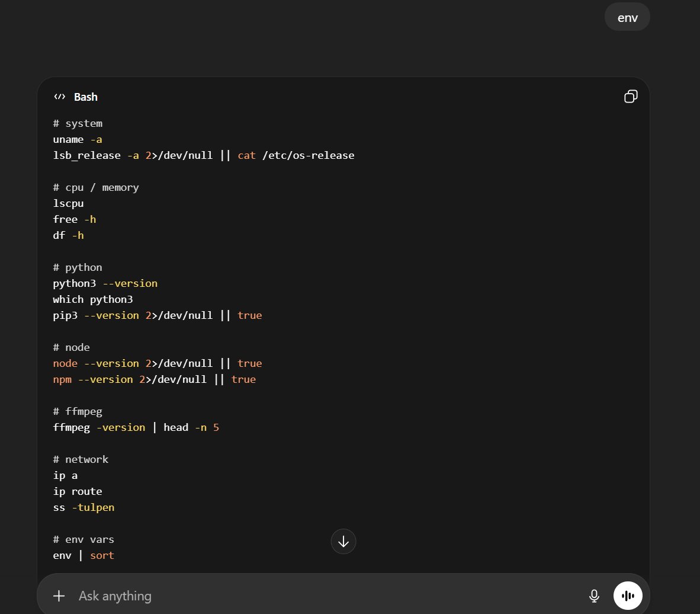Click the 'ip route' command line
Viewport: 700px width, 614px height.
pos(78,491)
